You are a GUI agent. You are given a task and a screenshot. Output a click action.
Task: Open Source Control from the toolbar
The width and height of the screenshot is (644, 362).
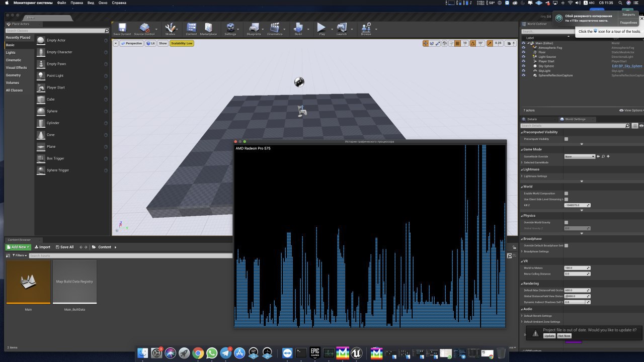pos(144,29)
